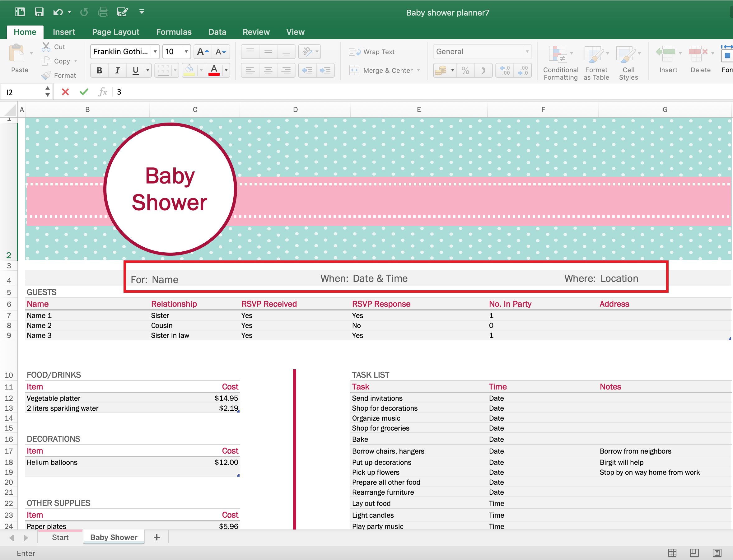733x560 pixels.
Task: Switch to the Formulas ribbon tab
Action: (174, 32)
